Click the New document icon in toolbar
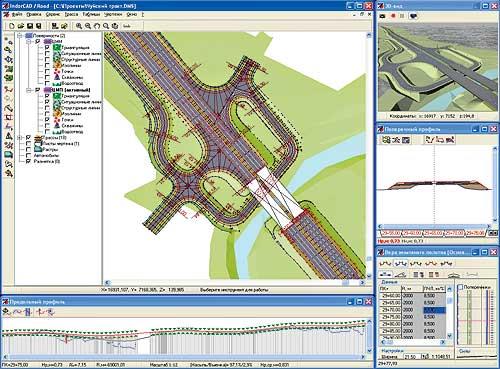This screenshot has height=369, width=500. [x=12, y=26]
